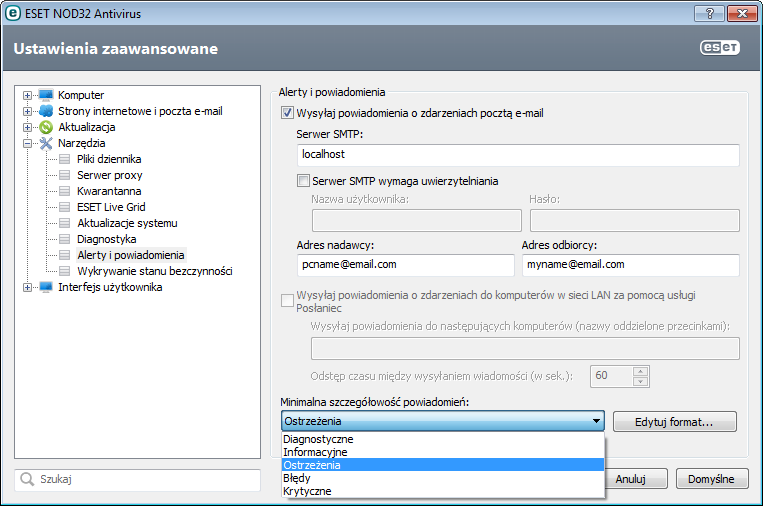Decrease interval with spinner down arrow
The height and width of the screenshot is (506, 763).
click(x=640, y=381)
